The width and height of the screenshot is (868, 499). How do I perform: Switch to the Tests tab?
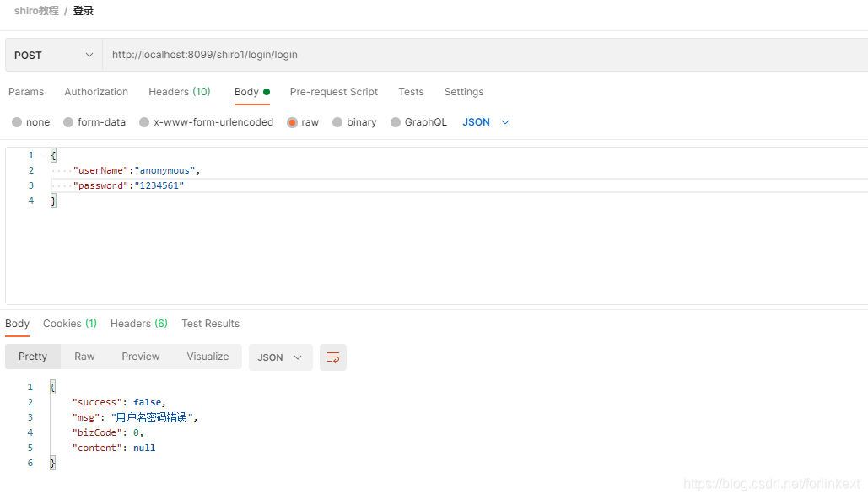[412, 92]
